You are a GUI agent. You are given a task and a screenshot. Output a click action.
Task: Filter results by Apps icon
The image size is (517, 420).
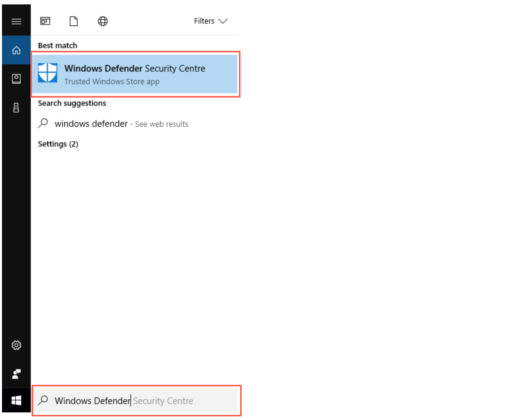tap(45, 21)
